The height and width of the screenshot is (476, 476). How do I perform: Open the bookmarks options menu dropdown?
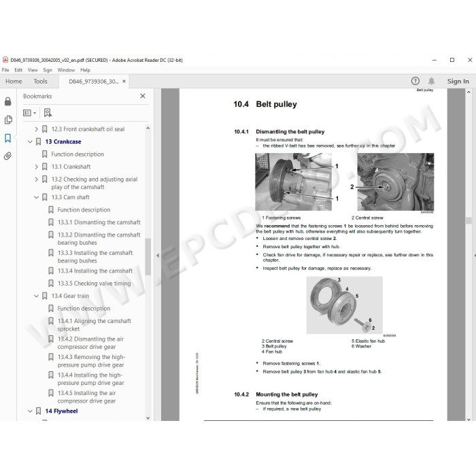pos(29,113)
